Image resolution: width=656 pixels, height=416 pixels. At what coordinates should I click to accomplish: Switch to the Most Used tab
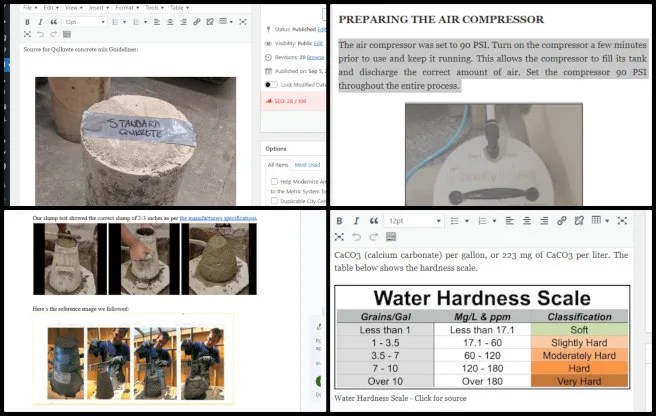307,165
